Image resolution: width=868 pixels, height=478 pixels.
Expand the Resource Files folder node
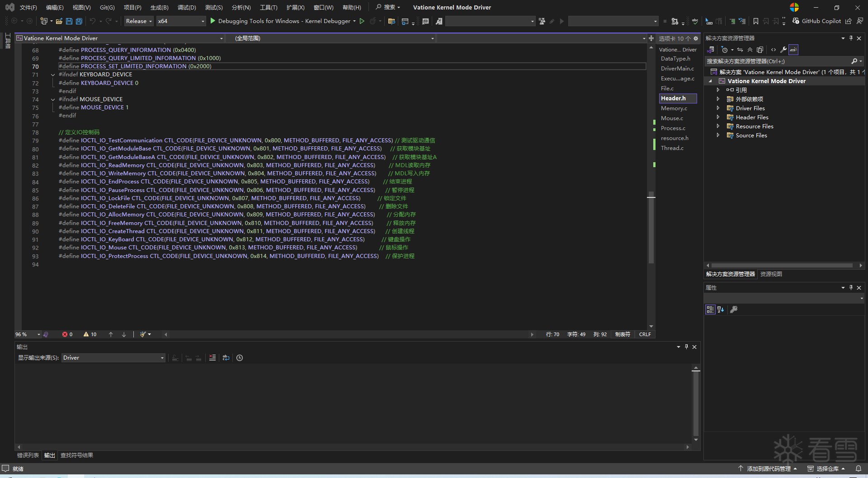[718, 126]
